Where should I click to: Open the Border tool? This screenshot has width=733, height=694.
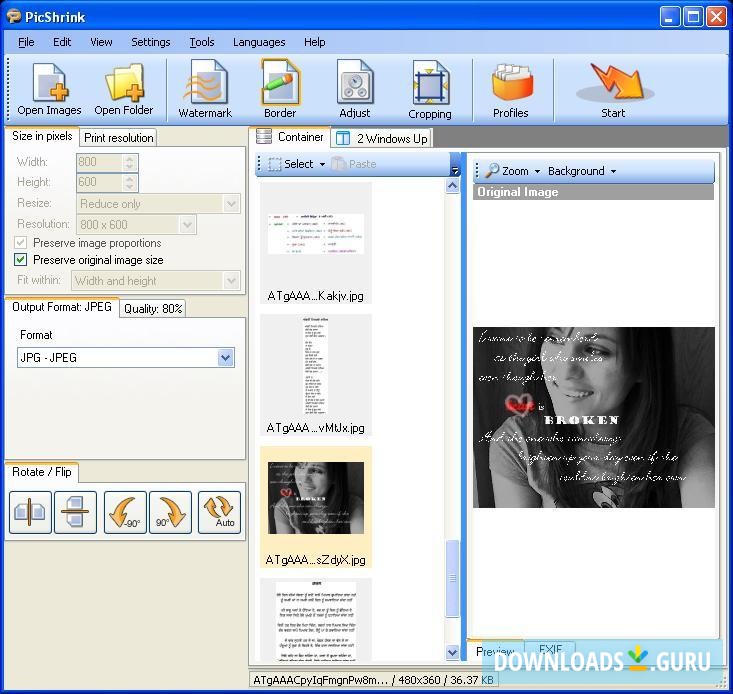(x=280, y=90)
